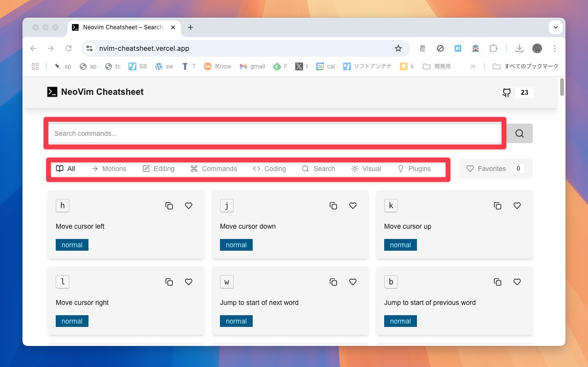
Task: Open the Commands category tab
Action: click(214, 169)
